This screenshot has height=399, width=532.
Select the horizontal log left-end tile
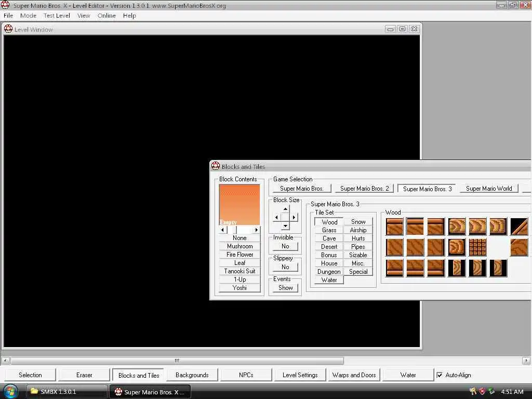click(457, 227)
